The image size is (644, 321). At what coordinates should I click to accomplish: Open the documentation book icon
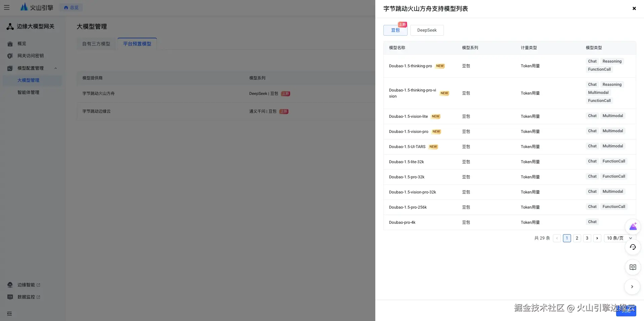coord(633,267)
